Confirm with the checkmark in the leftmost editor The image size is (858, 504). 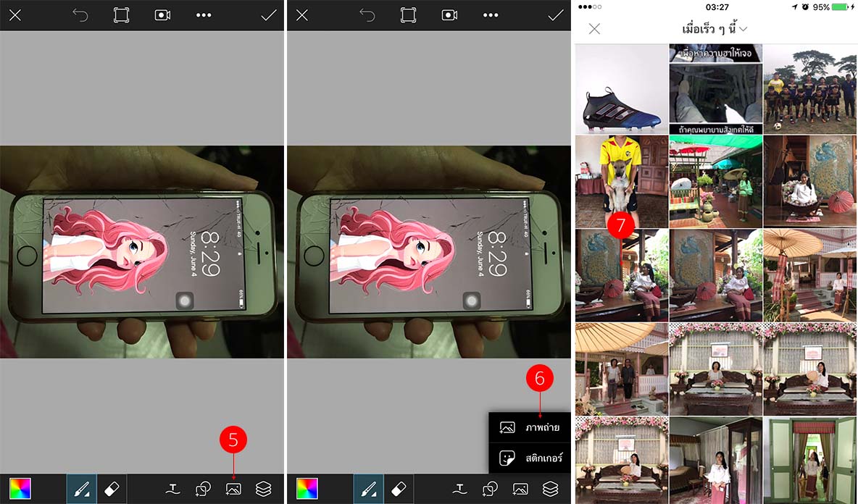(x=269, y=15)
